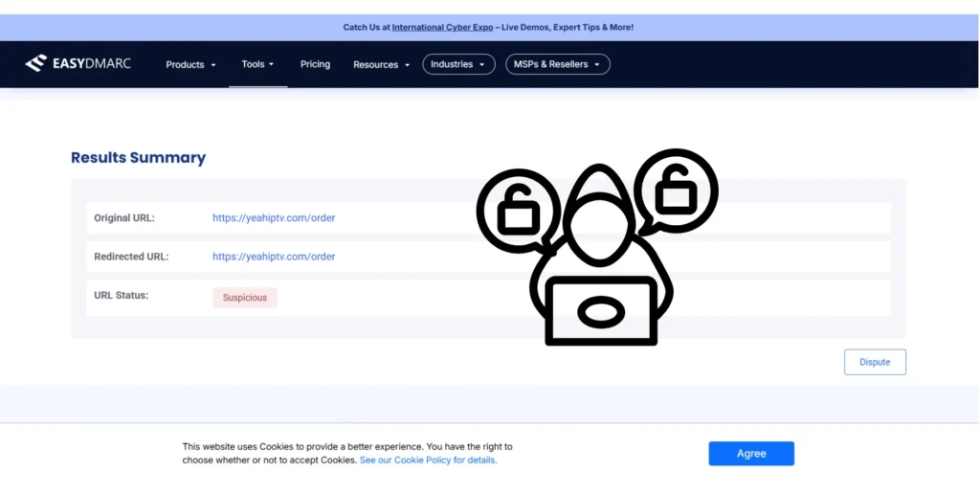Expand the Products dropdown menu
The image size is (980, 494).
click(x=190, y=65)
